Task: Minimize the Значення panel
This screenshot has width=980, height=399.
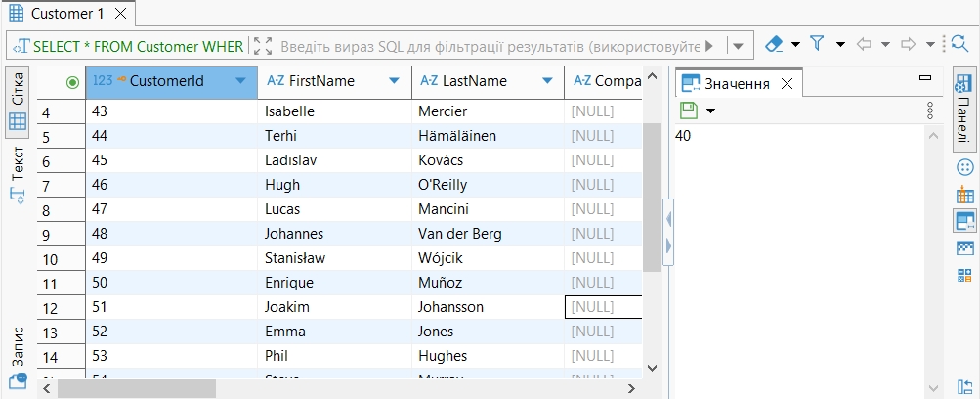Action: 925,78
